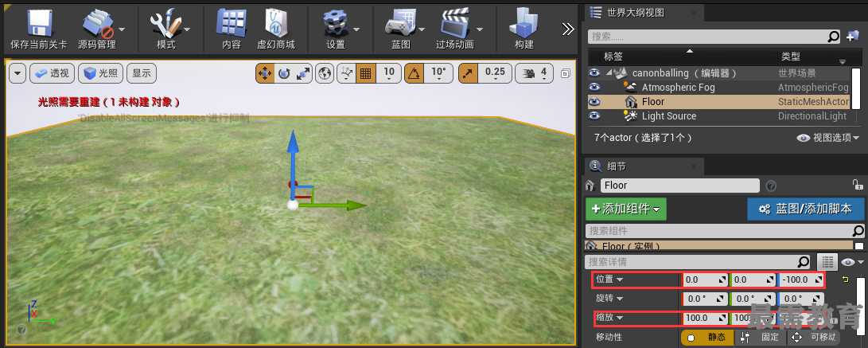Viewport: 868px width, 348px height.
Task: Sort by the 标签 column header
Action: [691, 57]
